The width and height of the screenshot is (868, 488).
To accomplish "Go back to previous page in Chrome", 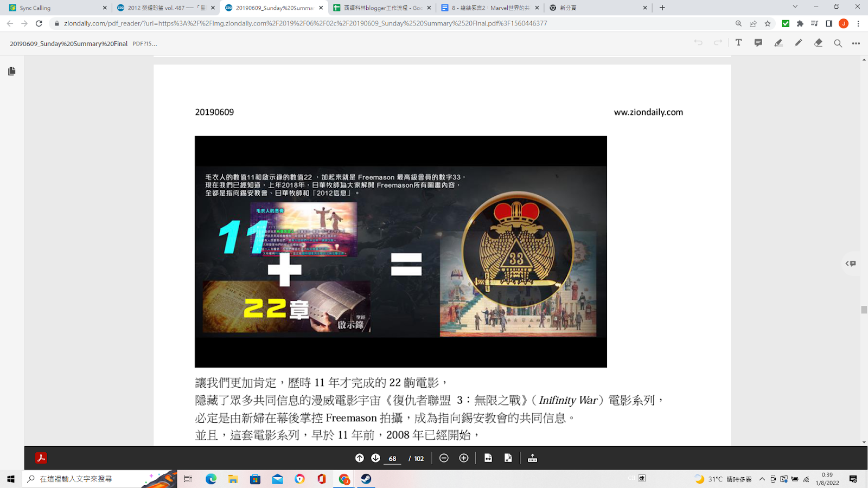I will click(x=10, y=23).
